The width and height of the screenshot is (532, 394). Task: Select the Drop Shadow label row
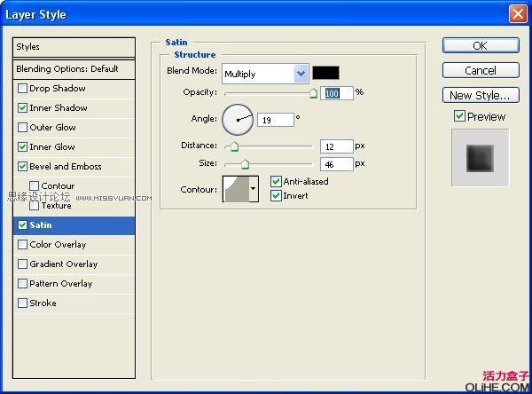point(74,89)
